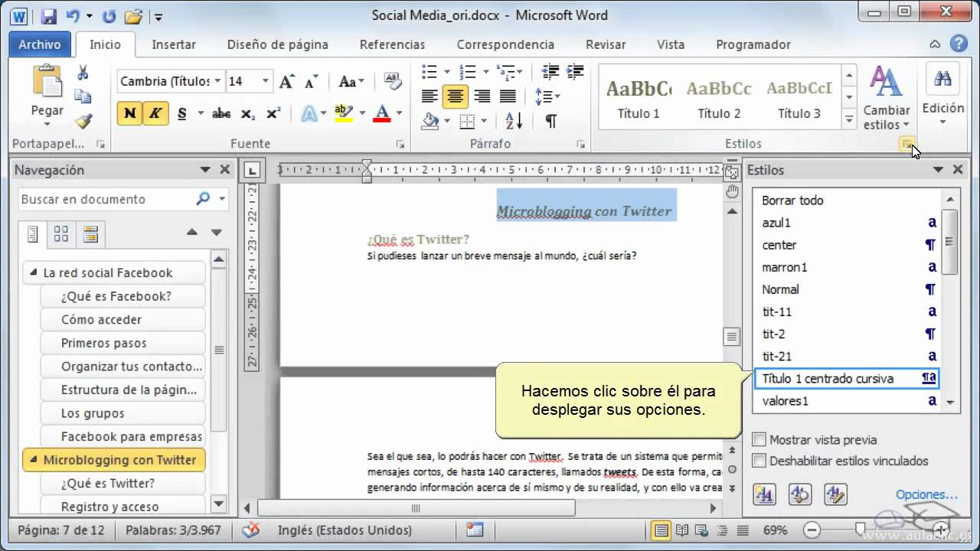Select Borrar todo in Estilos list
Screen dimensions: 980x551
848,201
